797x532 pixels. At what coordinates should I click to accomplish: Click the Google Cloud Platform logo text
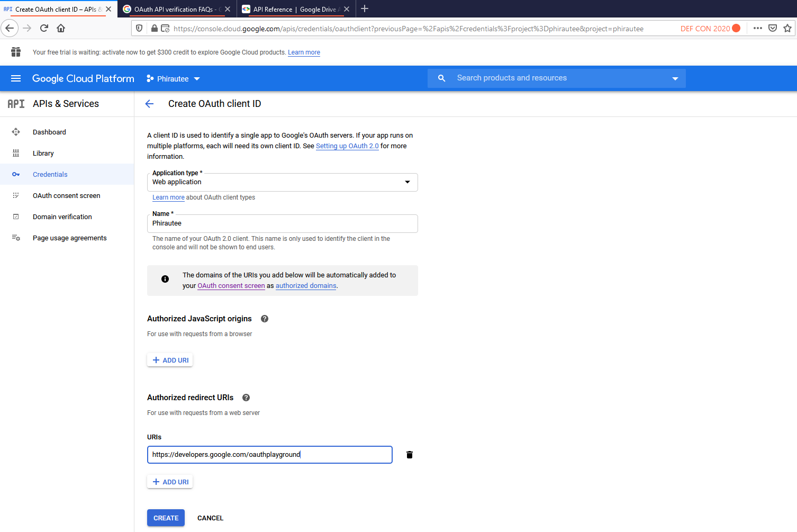83,78
